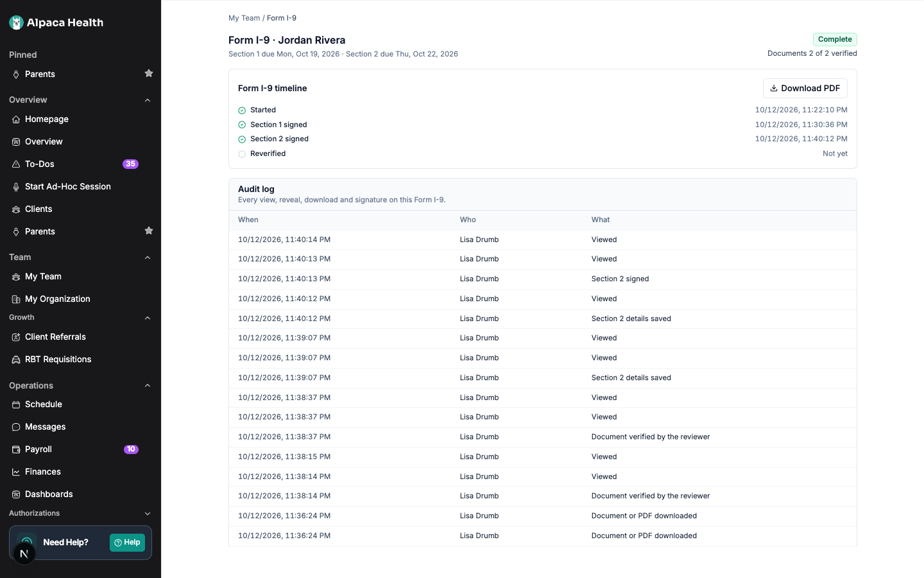This screenshot has width=924, height=578.
Task: Click the green Help button
Action: (127, 543)
